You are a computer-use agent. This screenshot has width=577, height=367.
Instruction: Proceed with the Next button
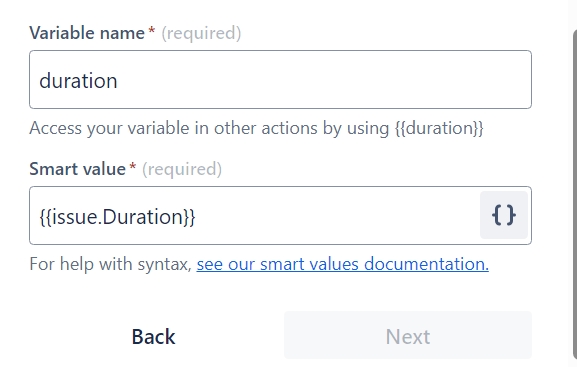(x=408, y=336)
